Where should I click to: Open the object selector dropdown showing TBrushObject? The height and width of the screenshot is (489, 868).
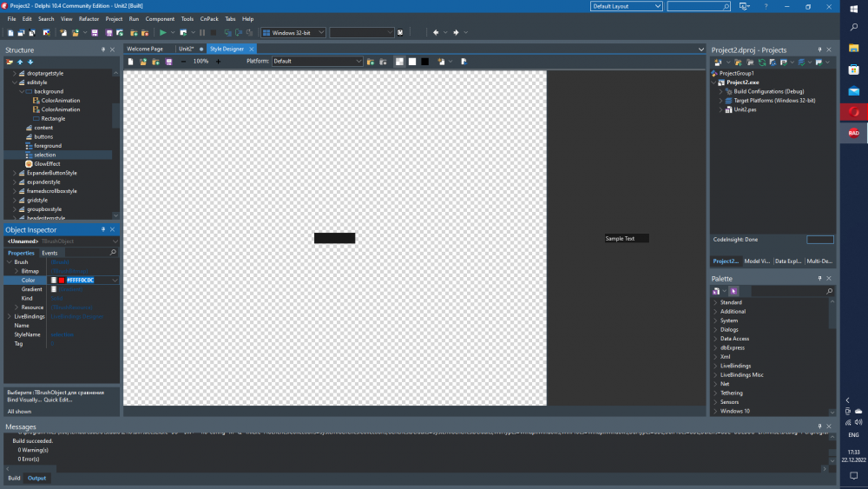tap(115, 241)
